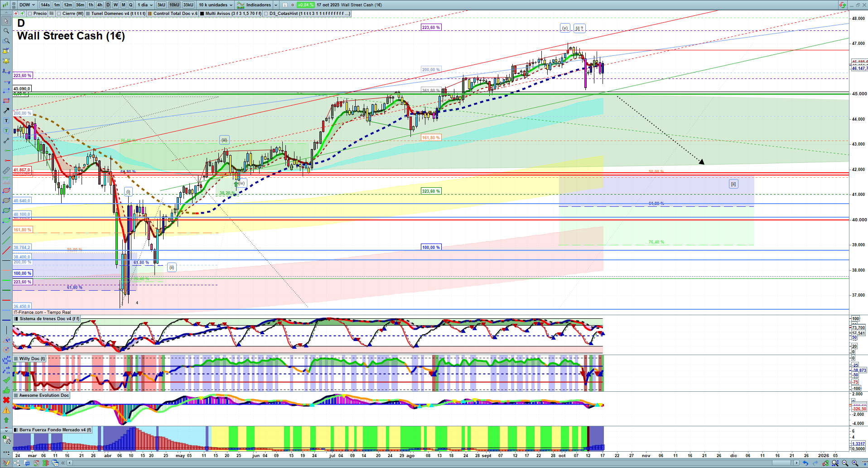Select the green up-arrow marker tool

(x=6, y=420)
